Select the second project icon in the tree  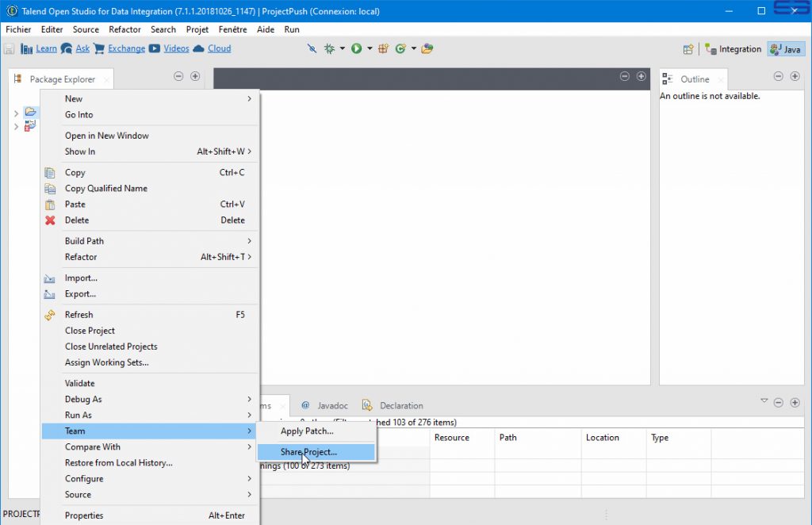click(30, 126)
